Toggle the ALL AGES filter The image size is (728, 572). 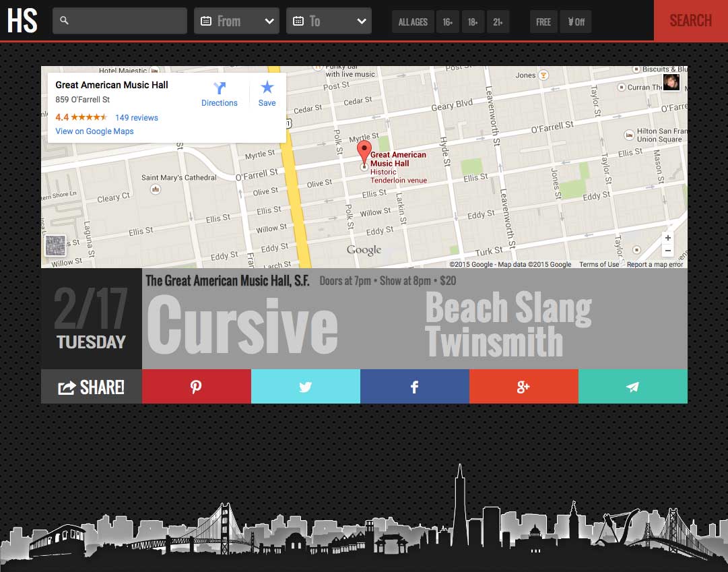coord(413,22)
